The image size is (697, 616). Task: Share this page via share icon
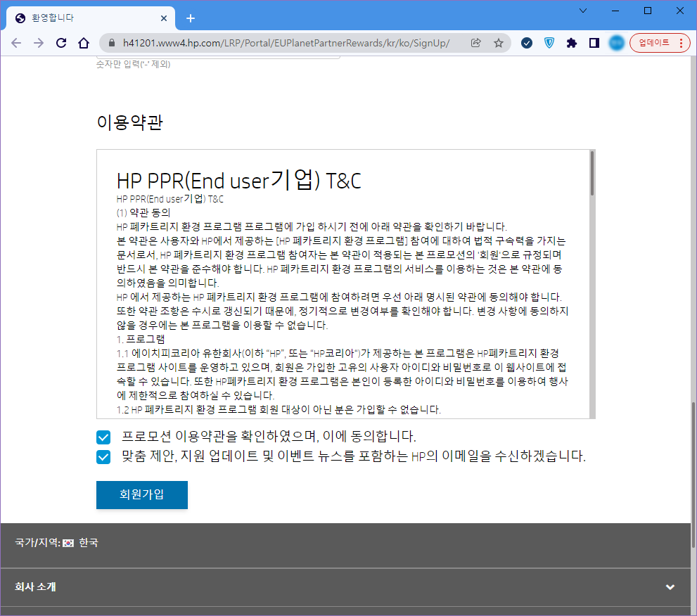click(475, 43)
